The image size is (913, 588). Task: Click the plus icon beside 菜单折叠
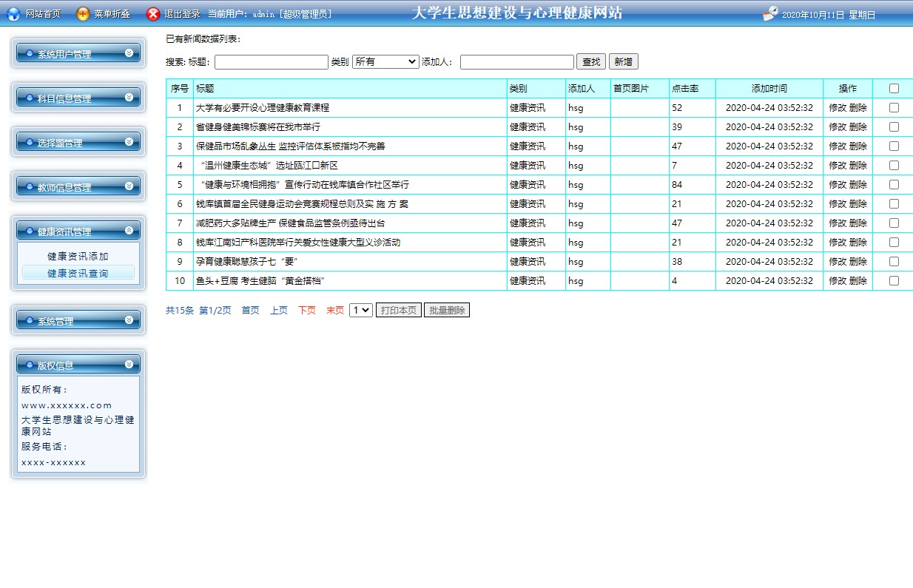coord(84,14)
